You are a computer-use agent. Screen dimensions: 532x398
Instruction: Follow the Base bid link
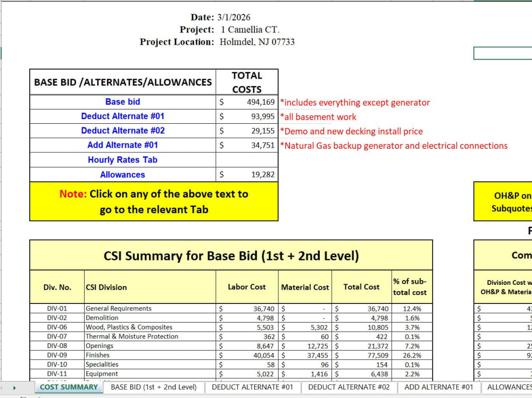(122, 101)
